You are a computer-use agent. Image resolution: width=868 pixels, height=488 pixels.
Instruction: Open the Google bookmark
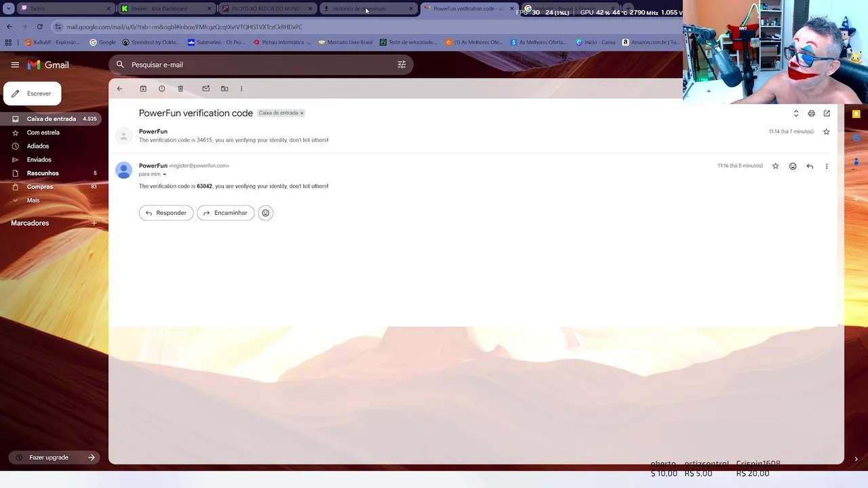click(x=102, y=42)
